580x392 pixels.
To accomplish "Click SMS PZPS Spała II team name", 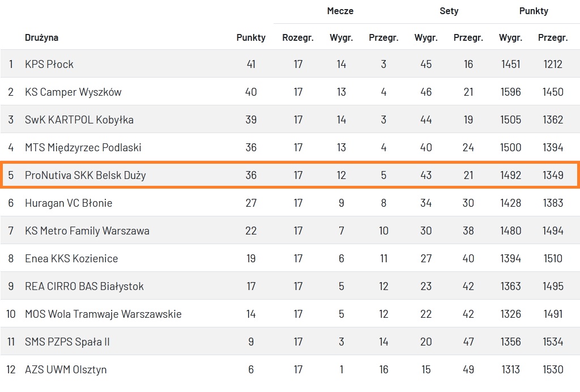I will pyautogui.click(x=67, y=342).
